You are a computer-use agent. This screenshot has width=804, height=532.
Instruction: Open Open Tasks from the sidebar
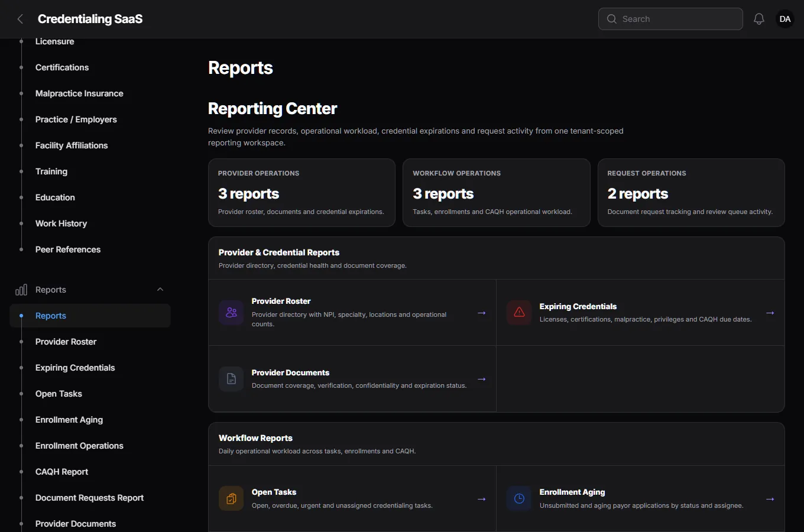pyautogui.click(x=59, y=394)
